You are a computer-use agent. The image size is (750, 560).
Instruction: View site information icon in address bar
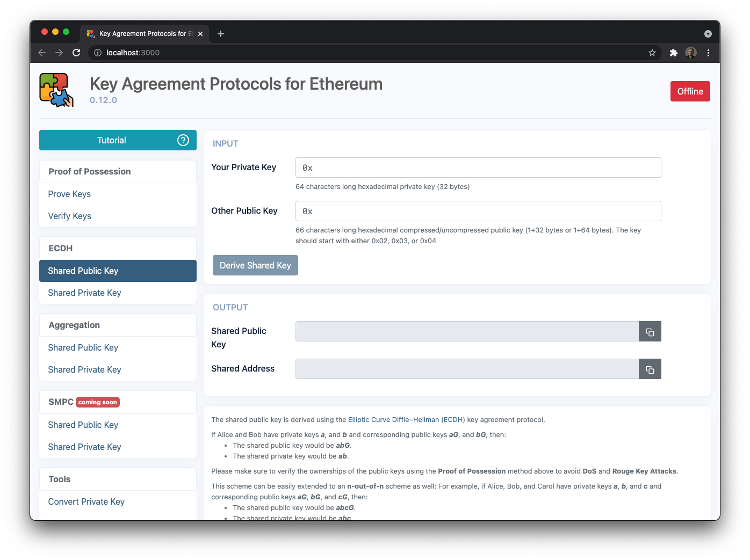point(98,53)
